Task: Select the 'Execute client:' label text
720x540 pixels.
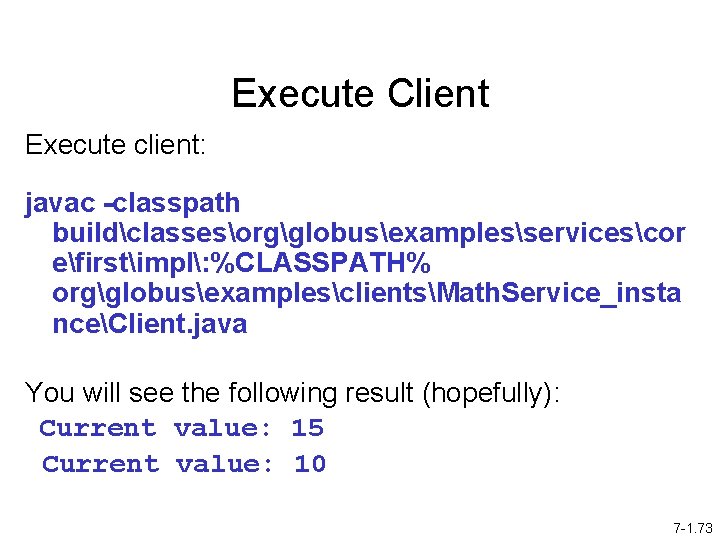Action: click(115, 145)
